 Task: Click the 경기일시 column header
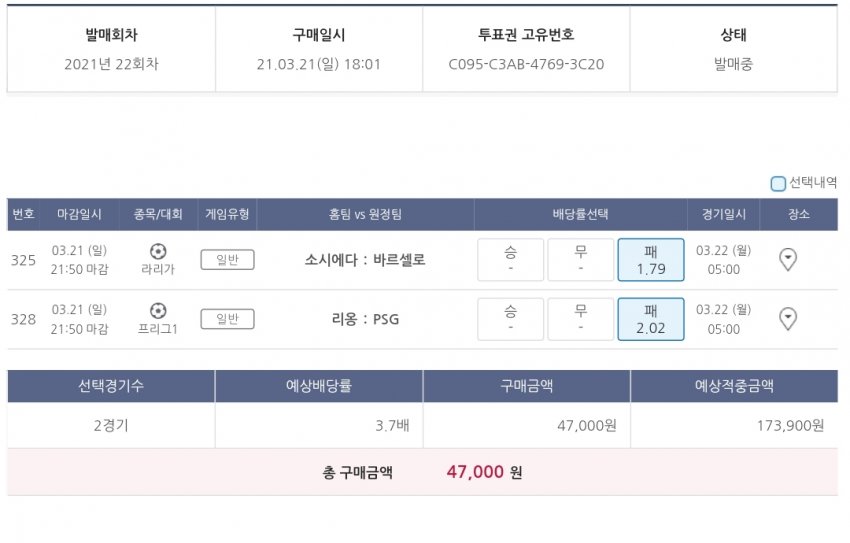(724, 214)
